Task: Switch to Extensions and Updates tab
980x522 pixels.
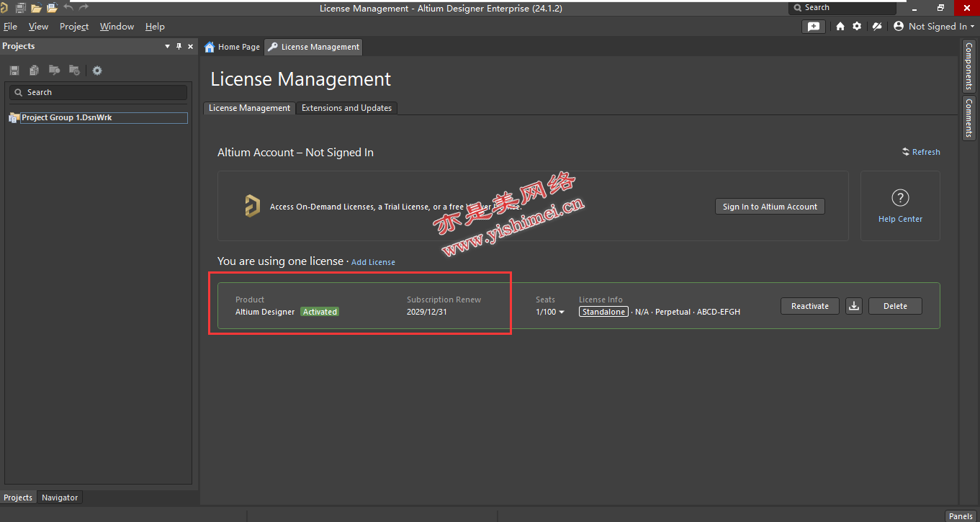Action: pyautogui.click(x=346, y=108)
